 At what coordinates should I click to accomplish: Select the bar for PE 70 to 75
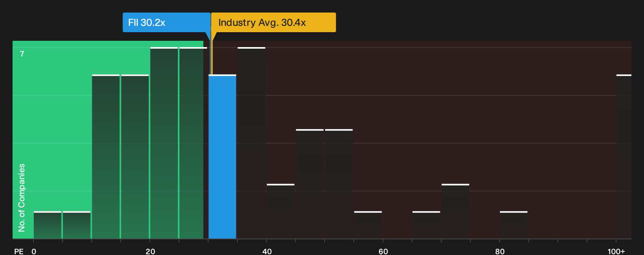point(455,211)
